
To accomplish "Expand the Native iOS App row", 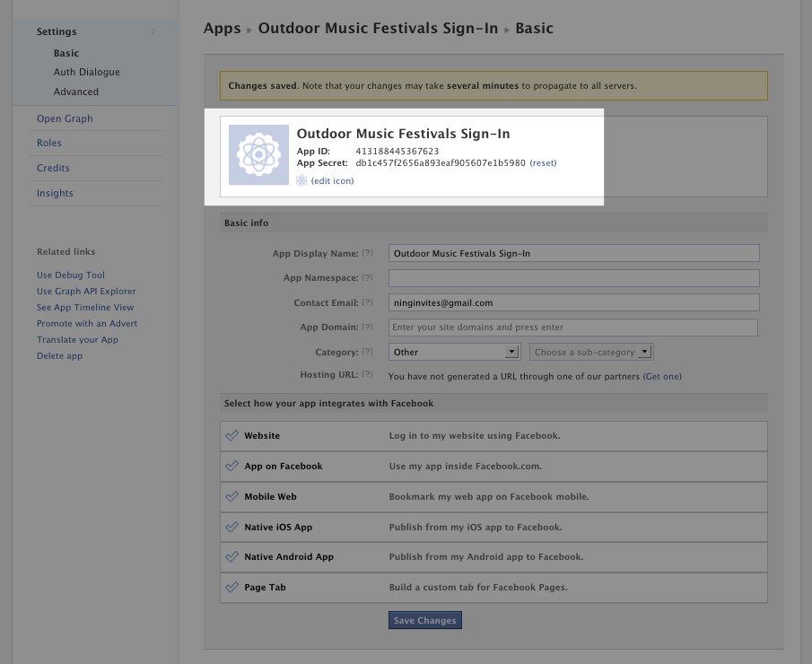I will 493,528.
